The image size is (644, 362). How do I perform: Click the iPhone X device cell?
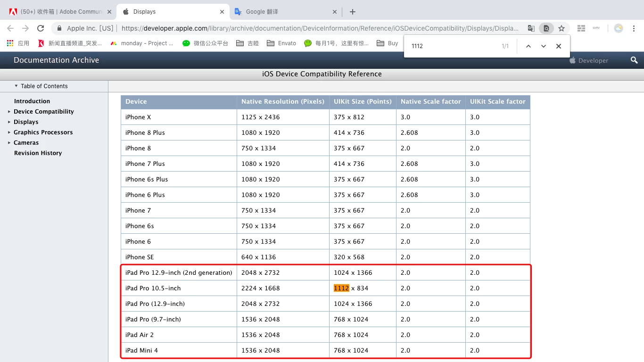(x=179, y=117)
